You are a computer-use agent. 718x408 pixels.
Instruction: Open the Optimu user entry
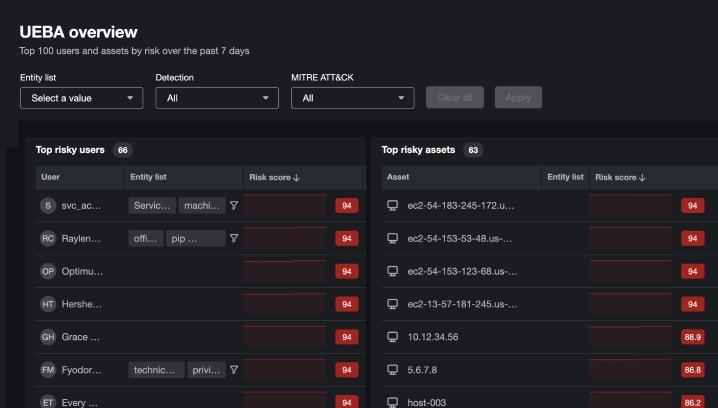click(82, 272)
